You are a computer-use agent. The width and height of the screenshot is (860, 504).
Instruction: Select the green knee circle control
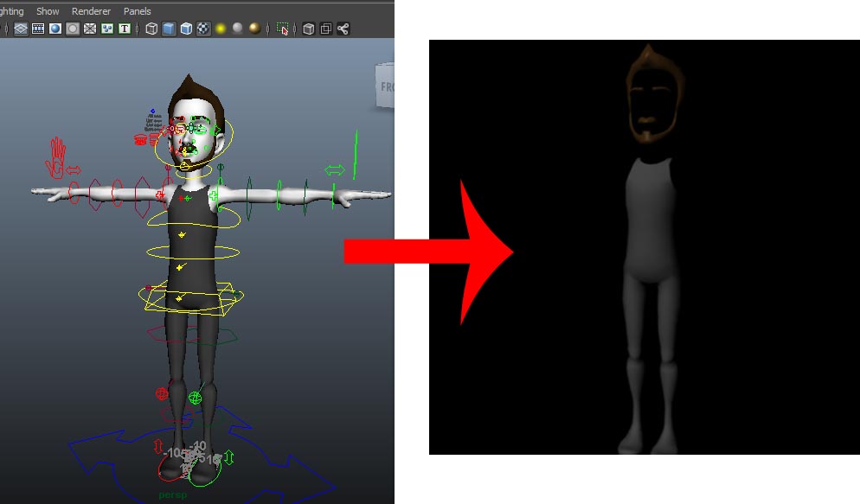coord(195,398)
